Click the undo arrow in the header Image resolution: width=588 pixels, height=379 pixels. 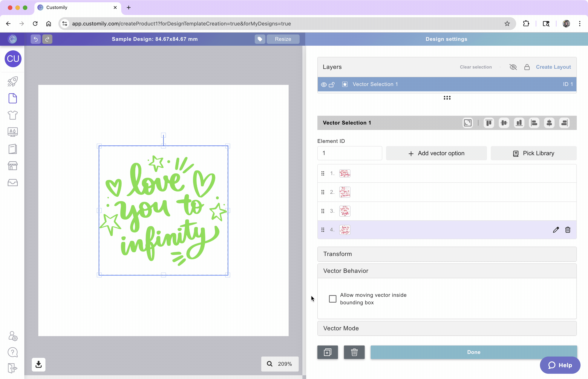click(x=36, y=39)
